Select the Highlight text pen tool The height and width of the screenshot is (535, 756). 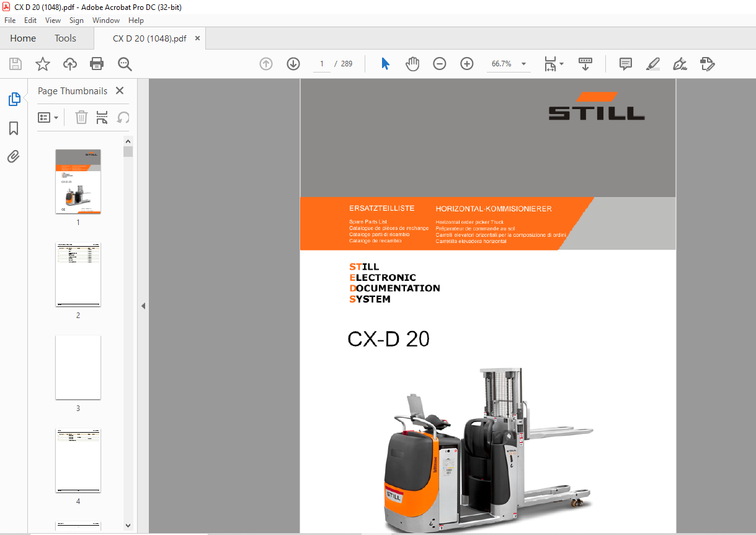(652, 64)
